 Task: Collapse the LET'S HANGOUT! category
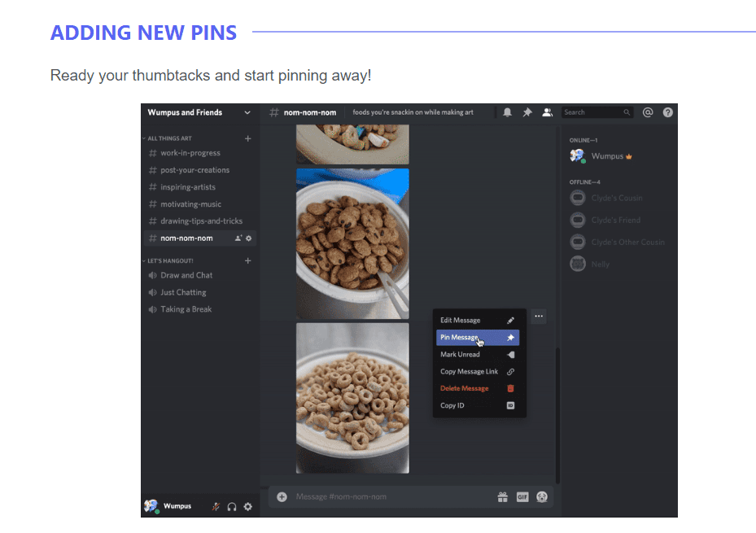click(169, 260)
